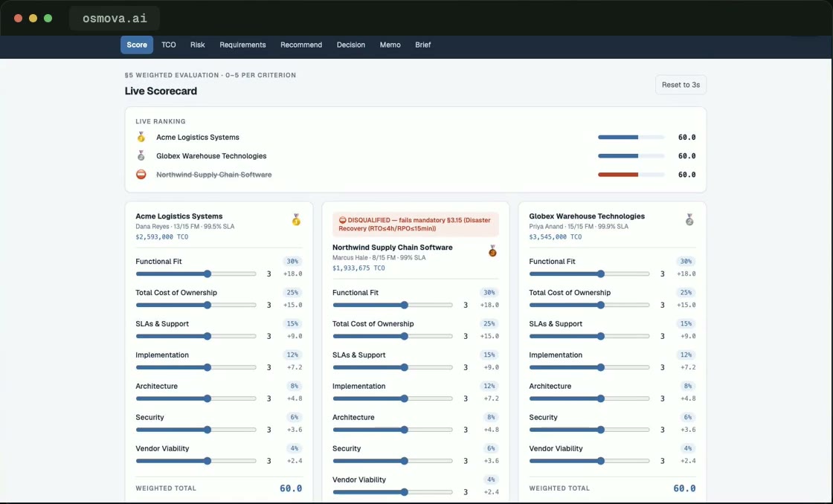Adjust Globex Implementation slider
Image resolution: width=833 pixels, height=504 pixels.
[589, 367]
